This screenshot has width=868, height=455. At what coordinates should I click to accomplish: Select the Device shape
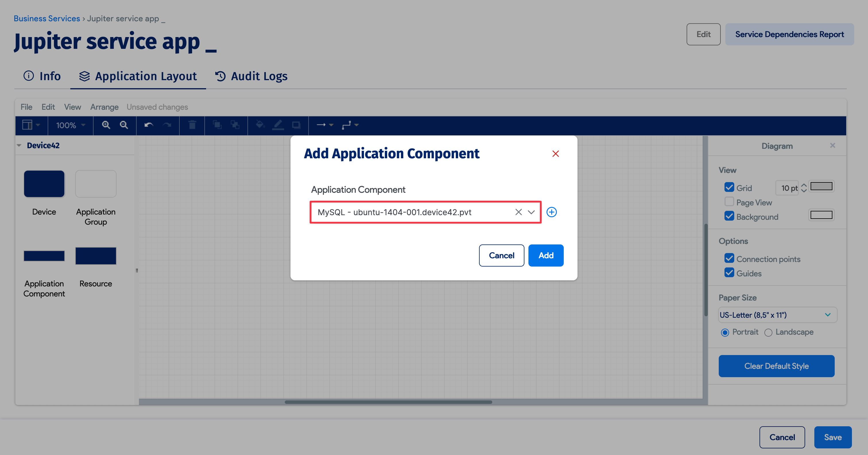(44, 184)
